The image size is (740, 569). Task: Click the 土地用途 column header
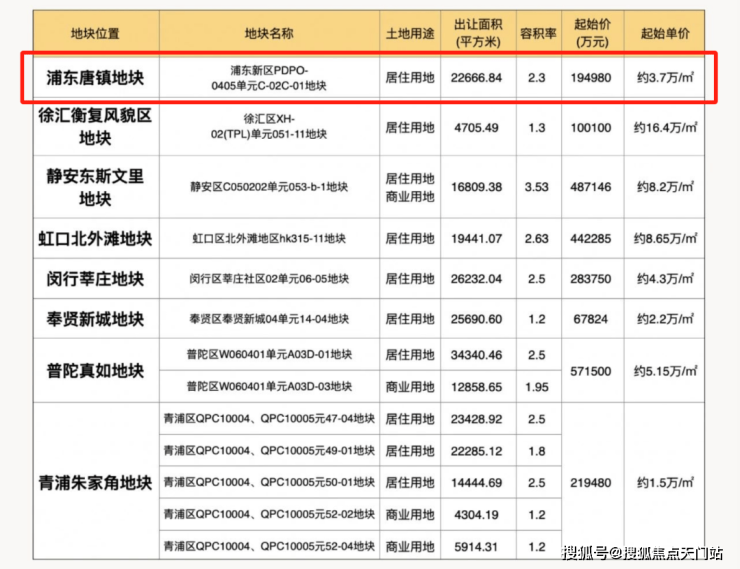pos(410,33)
